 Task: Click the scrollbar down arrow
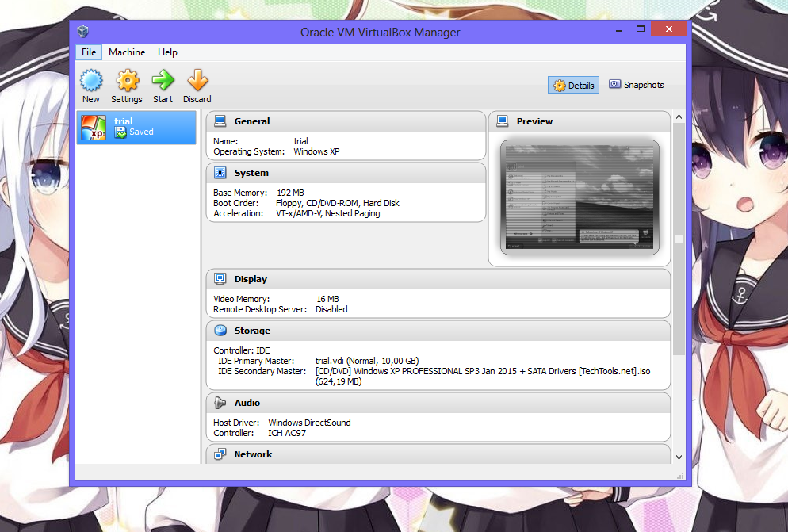tap(678, 456)
